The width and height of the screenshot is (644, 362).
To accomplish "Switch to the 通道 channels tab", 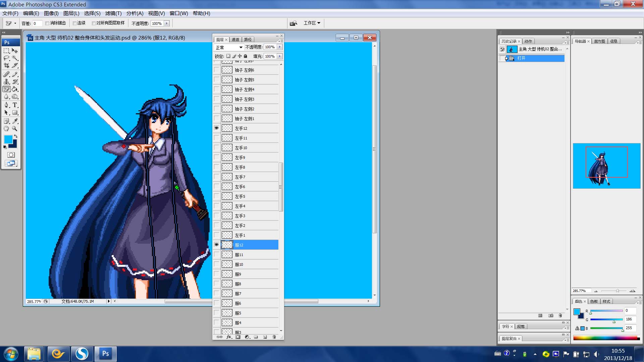I will [235, 40].
